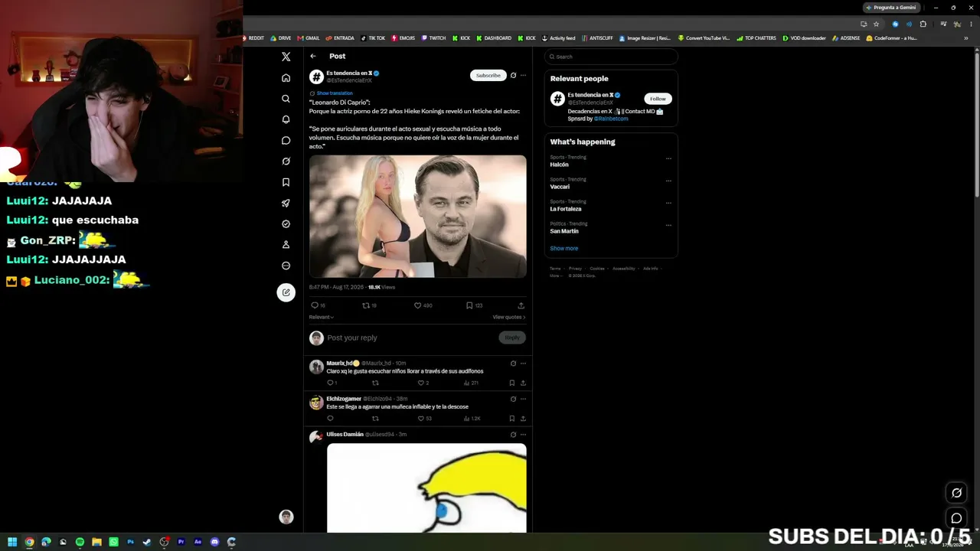Click Show translation link
Screen dimensions: 980x551
click(x=335, y=93)
